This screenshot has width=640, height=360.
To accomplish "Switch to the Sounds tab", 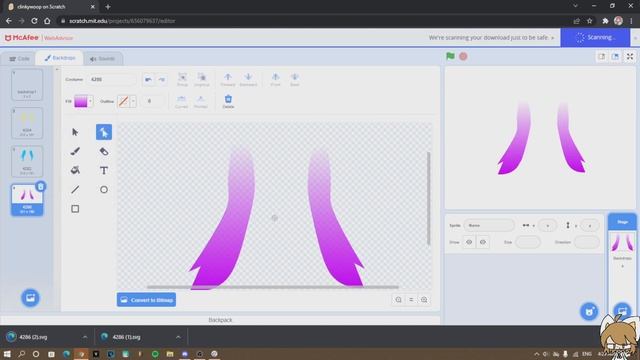I will [x=102, y=59].
